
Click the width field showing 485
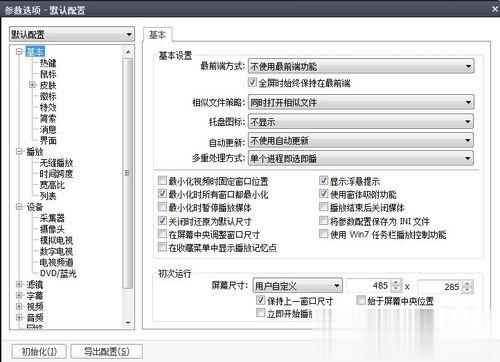[368, 286]
